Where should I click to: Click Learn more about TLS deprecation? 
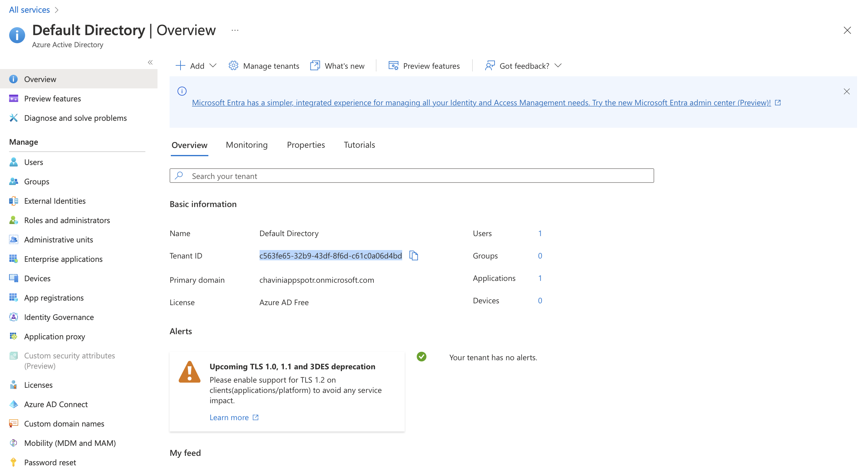234,417
